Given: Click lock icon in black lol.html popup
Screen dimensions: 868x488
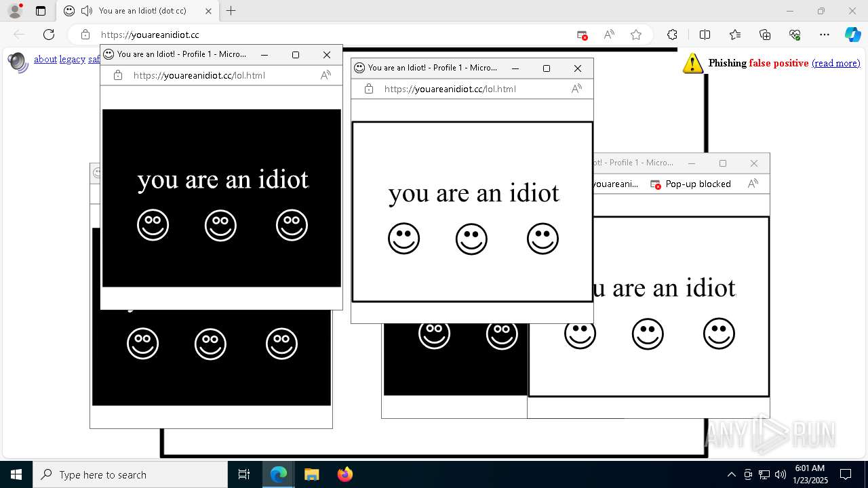Looking at the screenshot, I should click(x=118, y=75).
